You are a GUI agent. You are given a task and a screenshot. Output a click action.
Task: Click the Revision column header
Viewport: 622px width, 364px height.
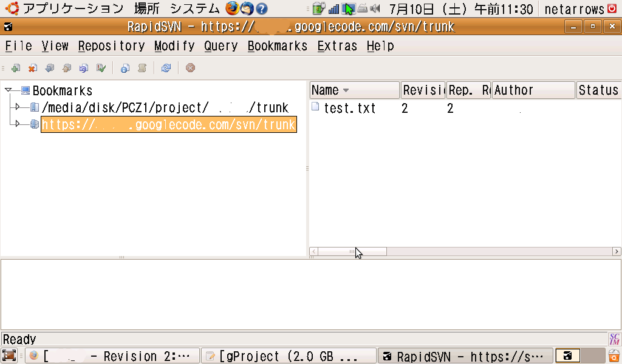(x=423, y=90)
